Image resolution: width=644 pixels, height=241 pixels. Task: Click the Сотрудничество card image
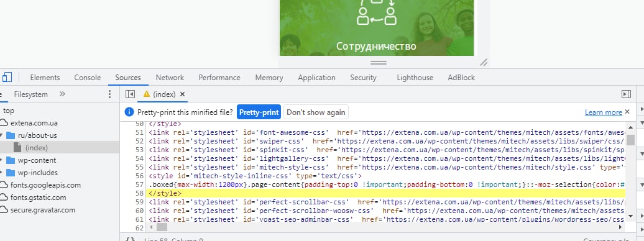point(377,28)
